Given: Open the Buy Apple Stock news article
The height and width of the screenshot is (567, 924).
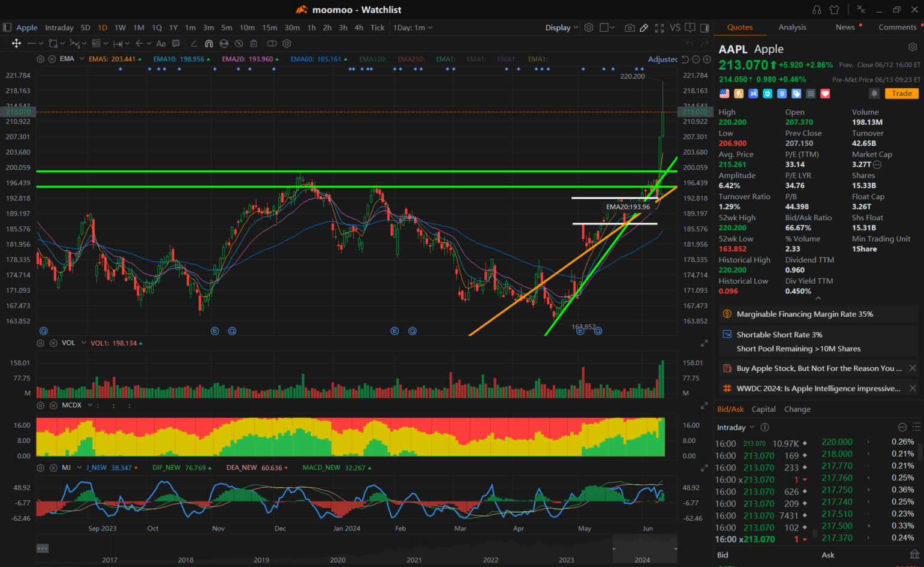Looking at the screenshot, I should (x=819, y=368).
